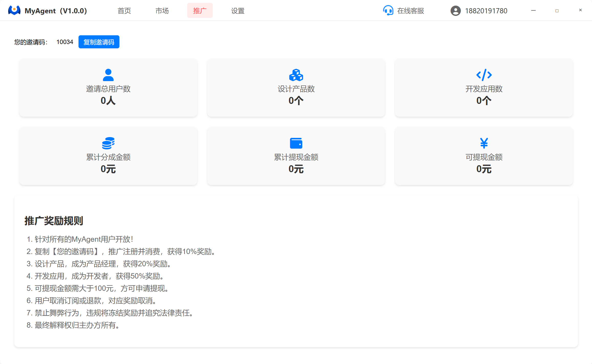Click the 复制邀请码 button
Viewport: 592px width, 364px height.
[x=99, y=42]
